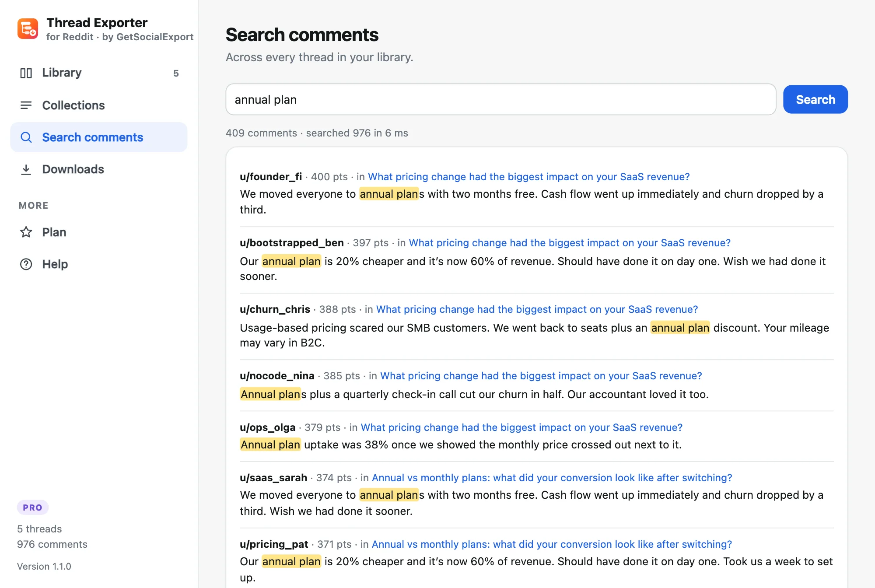
Task: Open the Help page
Action: pyautogui.click(x=99, y=264)
